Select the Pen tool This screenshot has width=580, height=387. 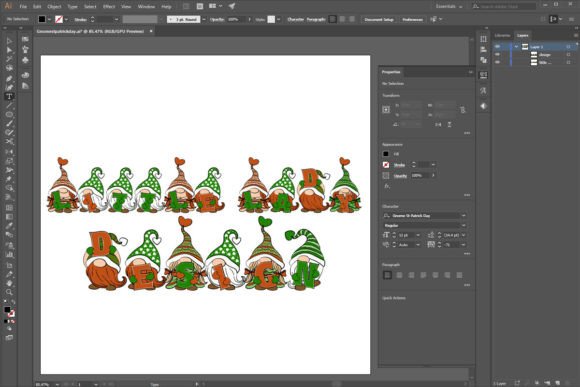click(9, 78)
